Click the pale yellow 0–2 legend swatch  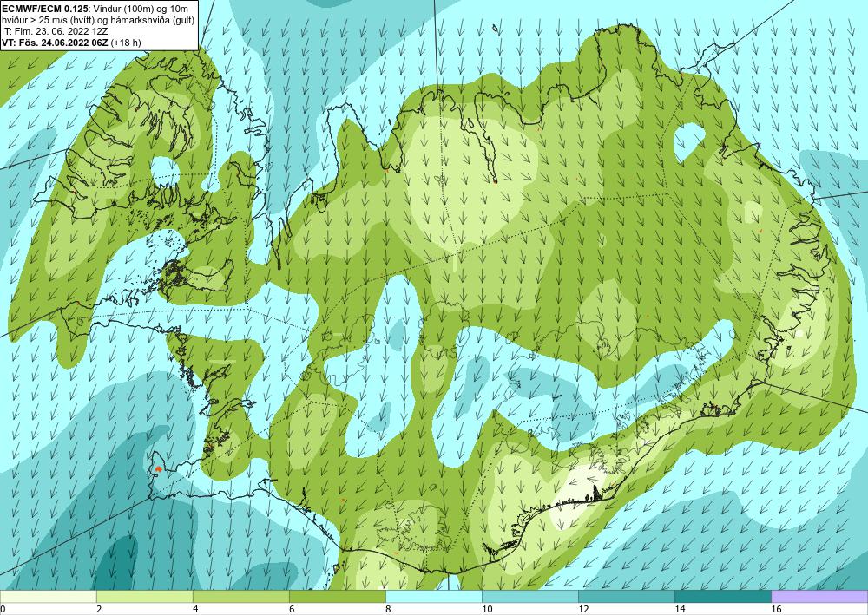48,597
